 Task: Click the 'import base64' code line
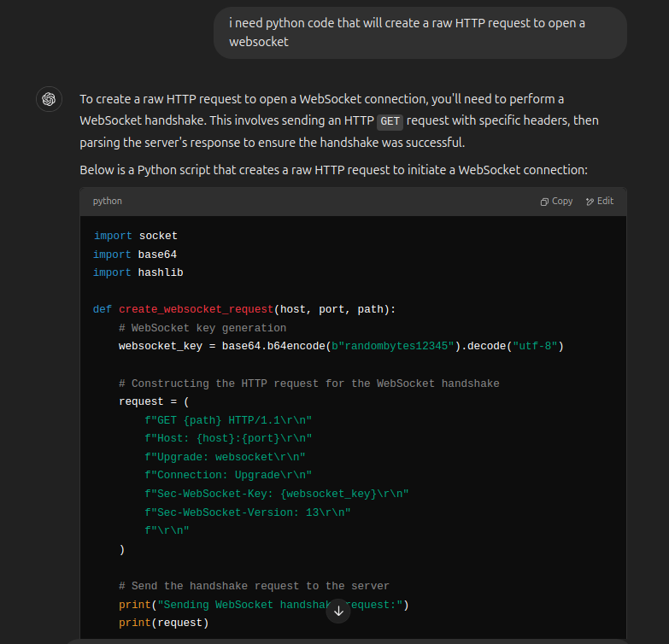click(x=136, y=255)
